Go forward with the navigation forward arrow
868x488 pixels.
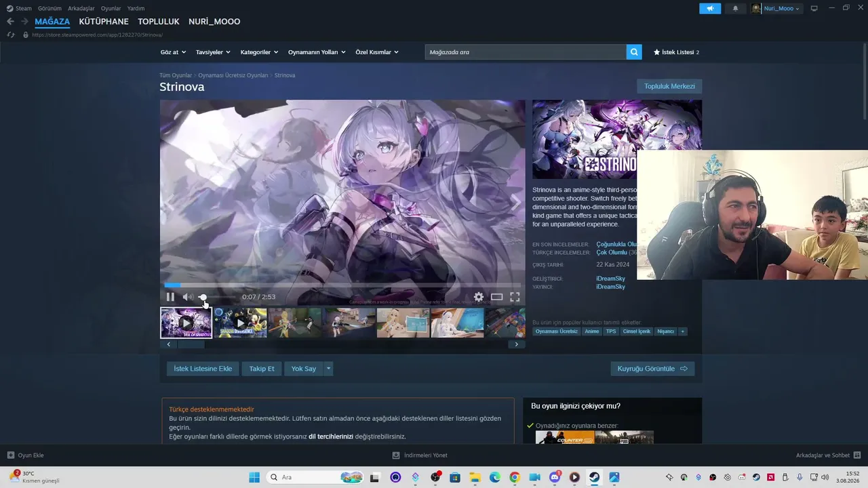tap(24, 22)
